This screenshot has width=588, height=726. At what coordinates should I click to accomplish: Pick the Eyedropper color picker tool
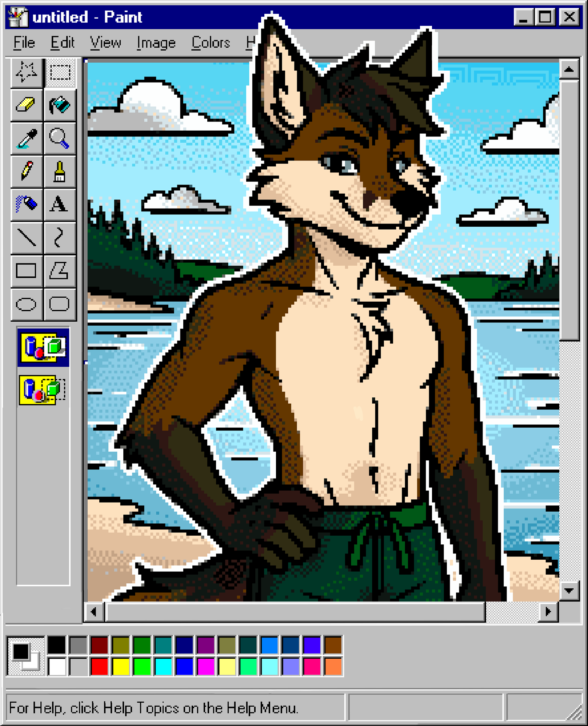pos(26,139)
